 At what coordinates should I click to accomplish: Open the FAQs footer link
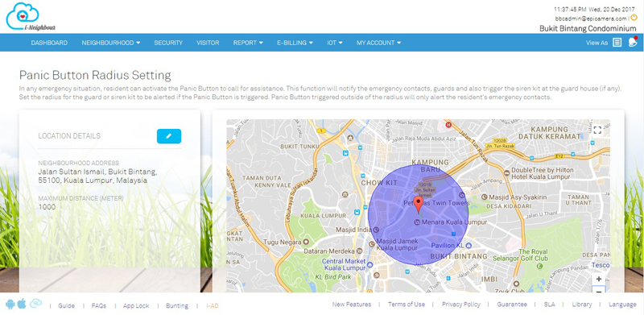click(99, 305)
